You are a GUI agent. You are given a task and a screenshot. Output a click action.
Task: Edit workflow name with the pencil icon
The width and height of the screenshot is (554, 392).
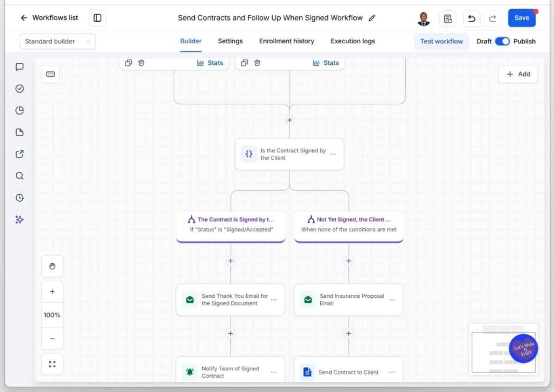372,18
